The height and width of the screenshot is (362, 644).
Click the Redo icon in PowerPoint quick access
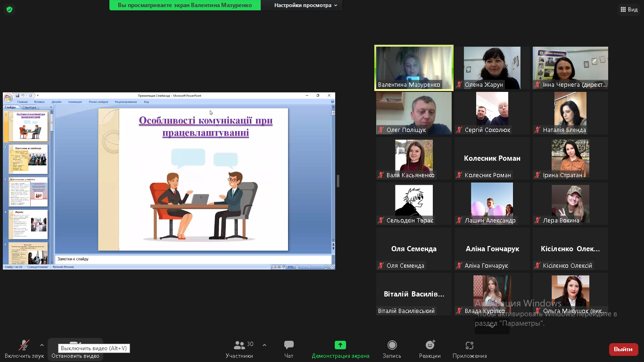point(30,96)
